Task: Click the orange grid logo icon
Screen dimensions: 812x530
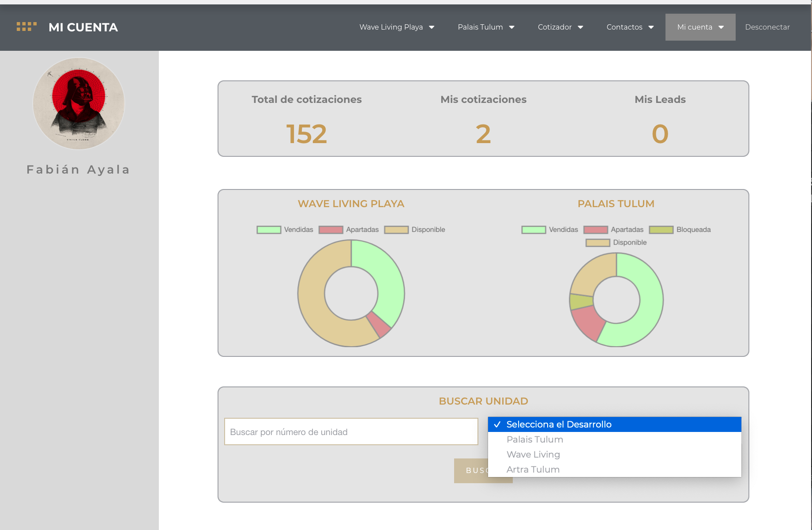Action: [x=26, y=27]
